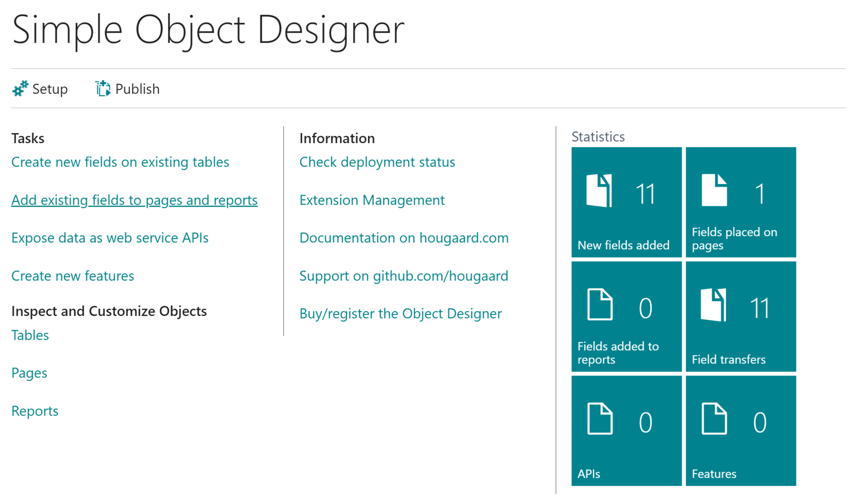Open the Pages inspection page

[x=29, y=373]
